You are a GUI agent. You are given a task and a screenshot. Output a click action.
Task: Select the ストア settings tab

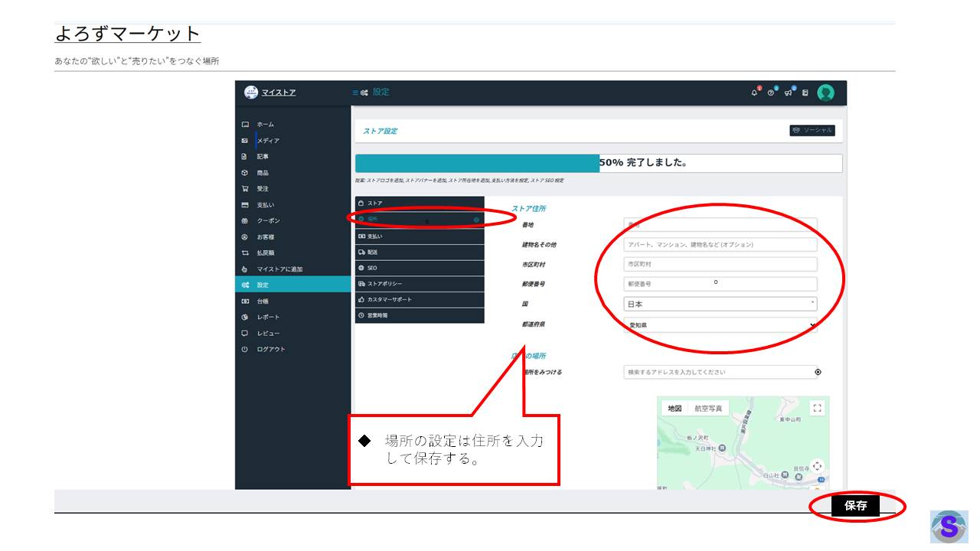pyautogui.click(x=420, y=203)
